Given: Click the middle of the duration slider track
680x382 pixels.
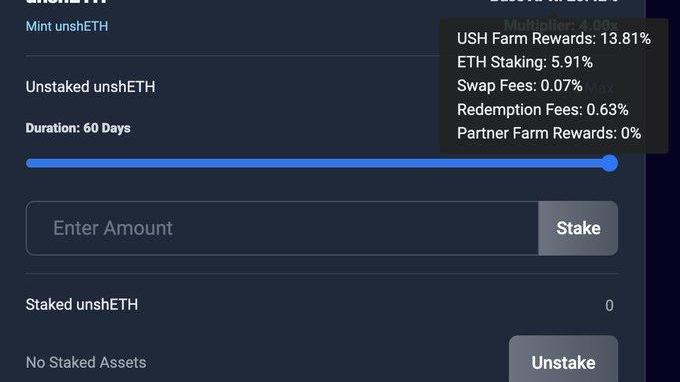Looking at the screenshot, I should click(322, 163).
